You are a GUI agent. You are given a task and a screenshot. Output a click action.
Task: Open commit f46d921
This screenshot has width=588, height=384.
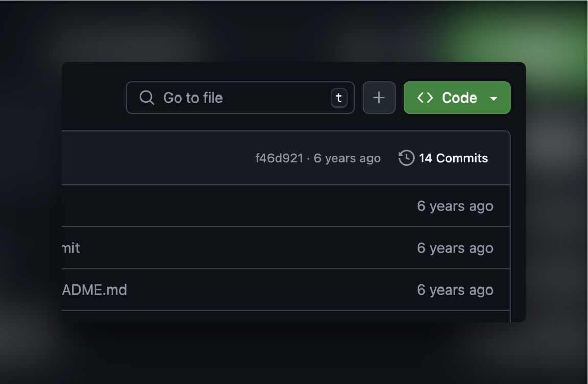pos(279,158)
